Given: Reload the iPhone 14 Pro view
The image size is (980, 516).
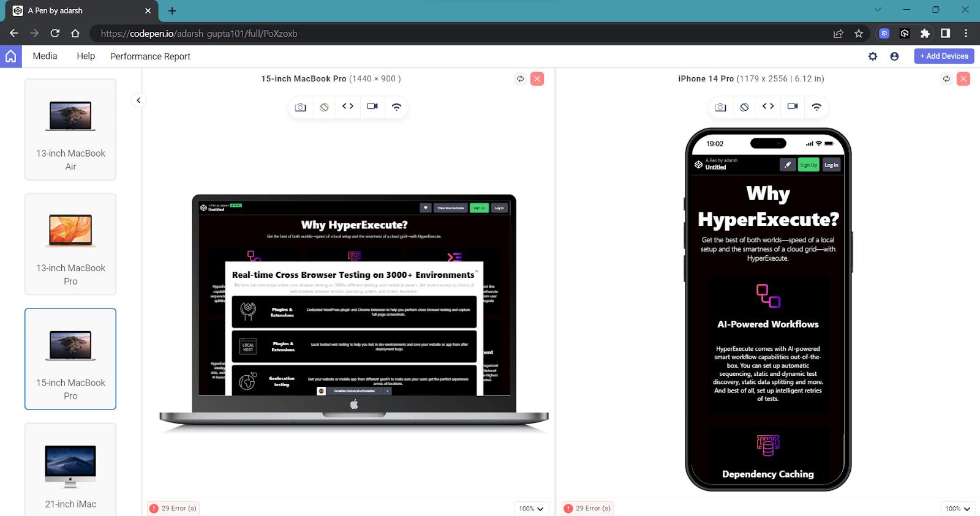Looking at the screenshot, I should coord(946,79).
